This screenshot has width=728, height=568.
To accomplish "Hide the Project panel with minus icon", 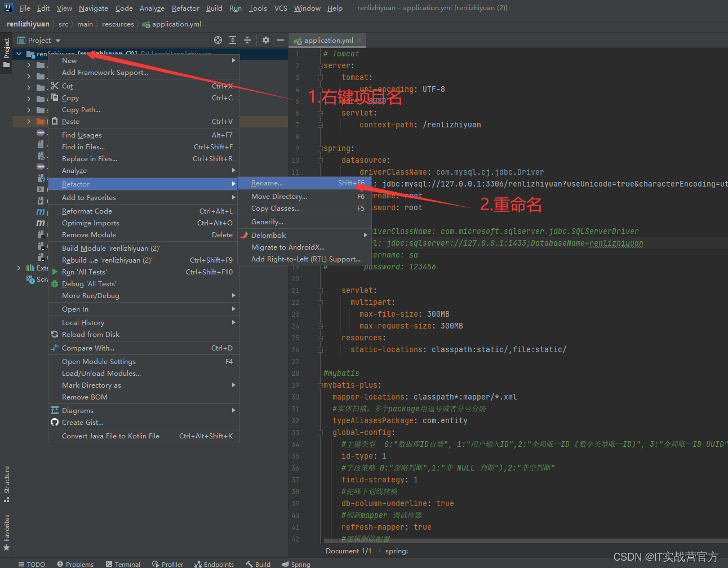I will coord(280,40).
